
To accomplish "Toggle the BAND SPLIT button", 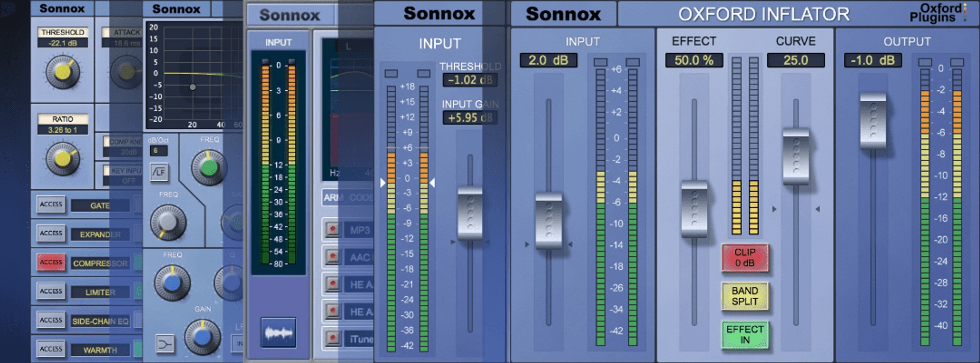I will (x=745, y=296).
